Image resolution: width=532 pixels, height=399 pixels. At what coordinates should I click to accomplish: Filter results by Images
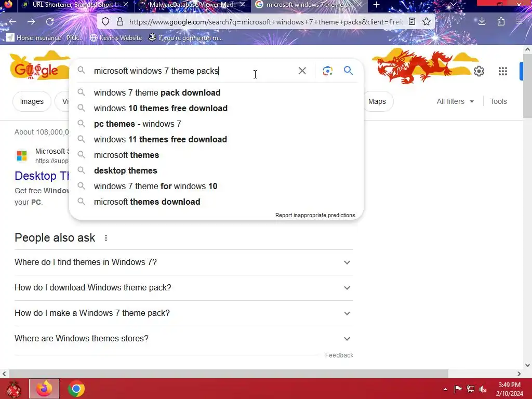point(32,101)
